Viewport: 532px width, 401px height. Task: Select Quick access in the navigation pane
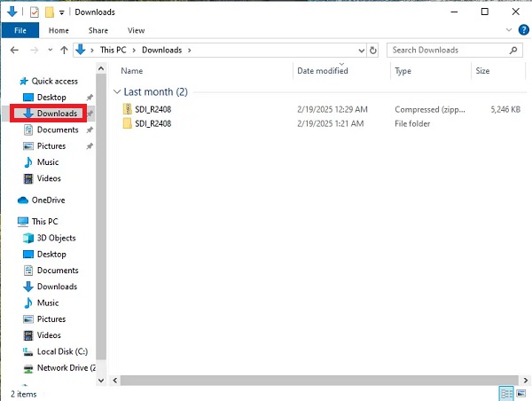click(55, 81)
